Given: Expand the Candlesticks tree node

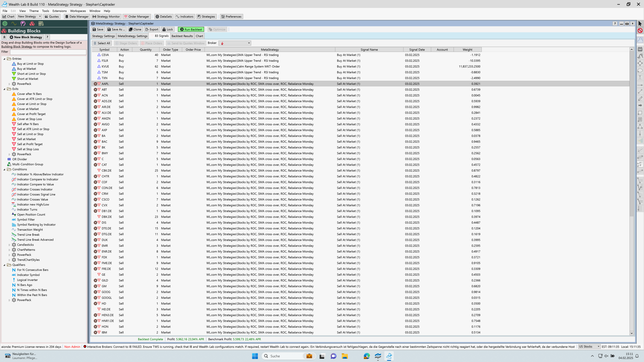Looking at the screenshot, I should (10, 245).
